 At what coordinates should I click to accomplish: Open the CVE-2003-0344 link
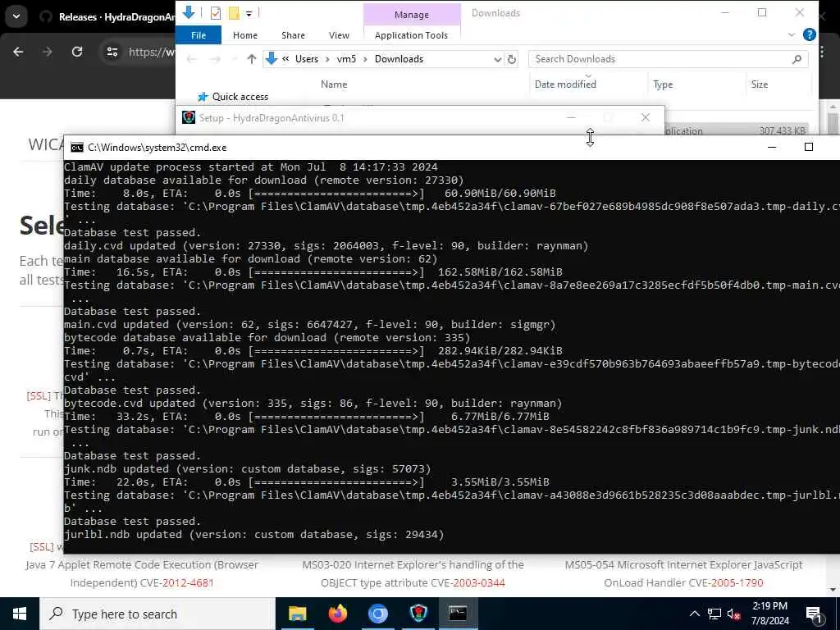click(x=479, y=583)
